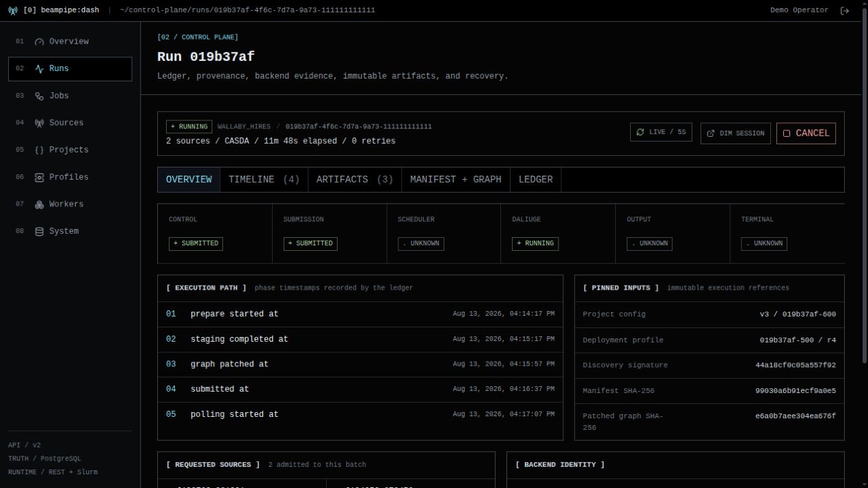
Task: Click the stop square icon in CANCEL
Action: click(787, 133)
